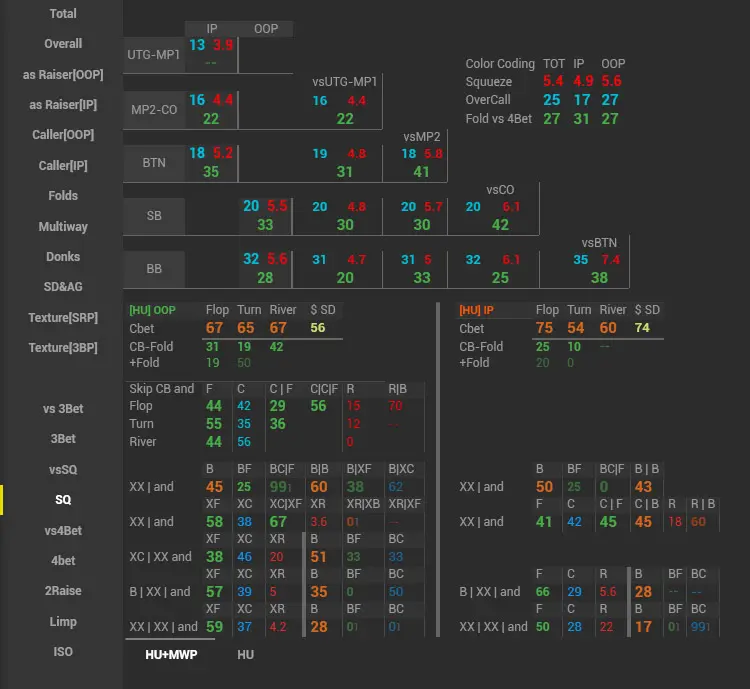This screenshot has width=750, height=689.
Task: Select the vs 3Bet menu entry
Action: 63,409
